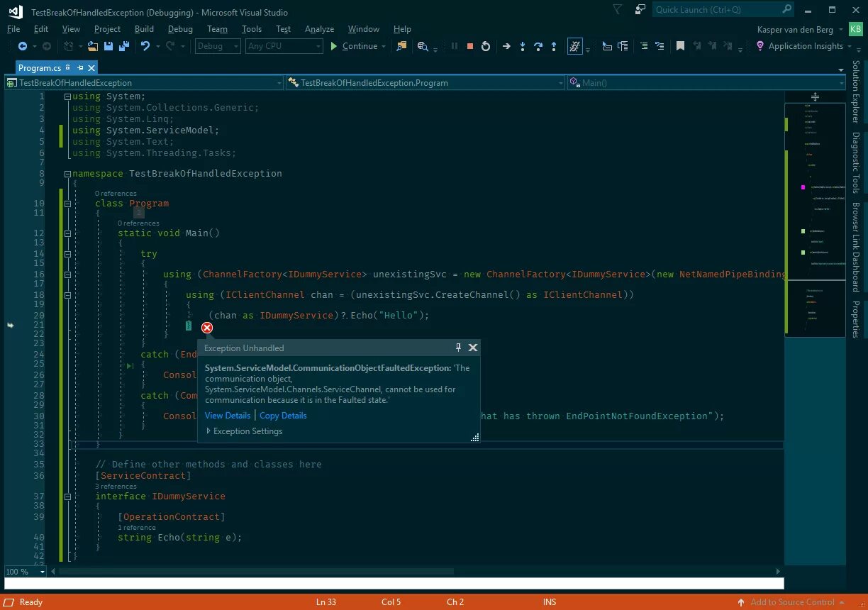This screenshot has width=868, height=610.
Task: Click the View Details link
Action: [228, 416]
